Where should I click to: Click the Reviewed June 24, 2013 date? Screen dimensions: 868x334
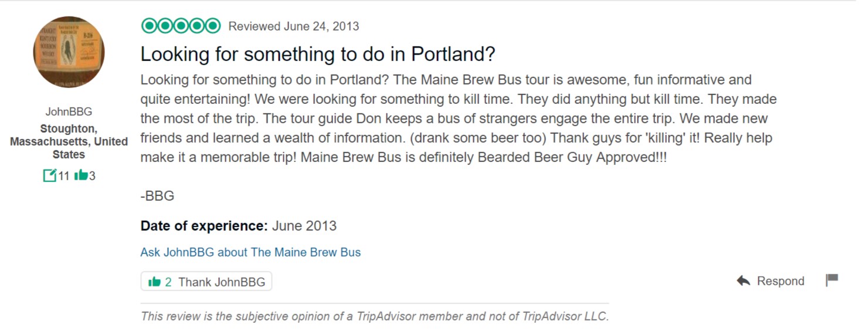coord(293,26)
